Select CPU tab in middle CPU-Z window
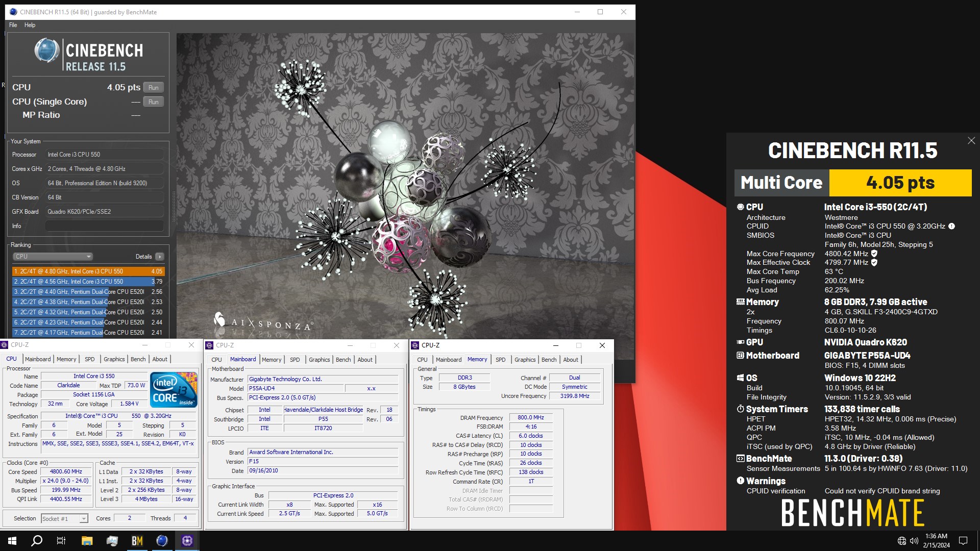This screenshot has width=980, height=551. click(216, 360)
